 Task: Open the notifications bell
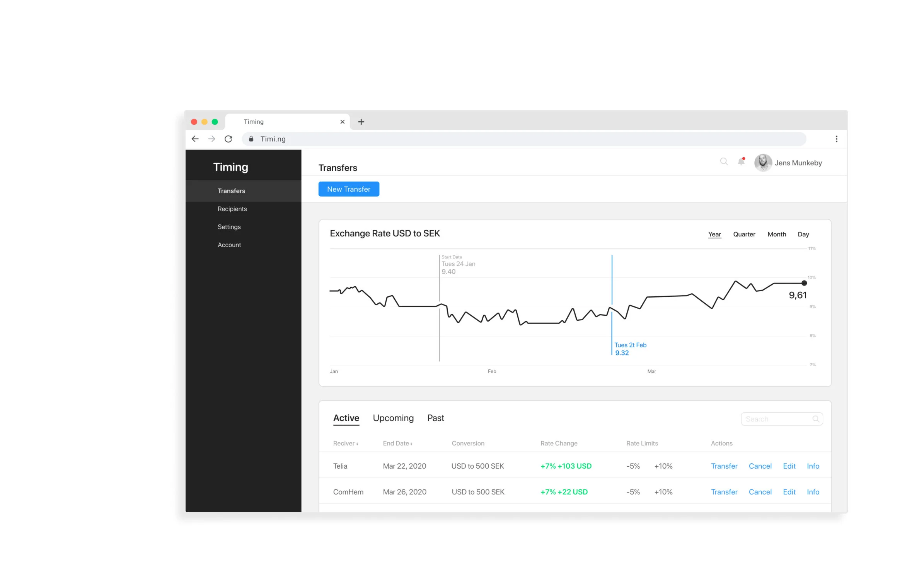(x=741, y=161)
